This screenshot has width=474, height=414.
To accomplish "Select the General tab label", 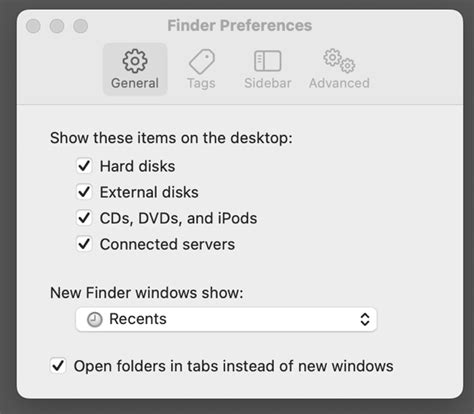I will (135, 83).
